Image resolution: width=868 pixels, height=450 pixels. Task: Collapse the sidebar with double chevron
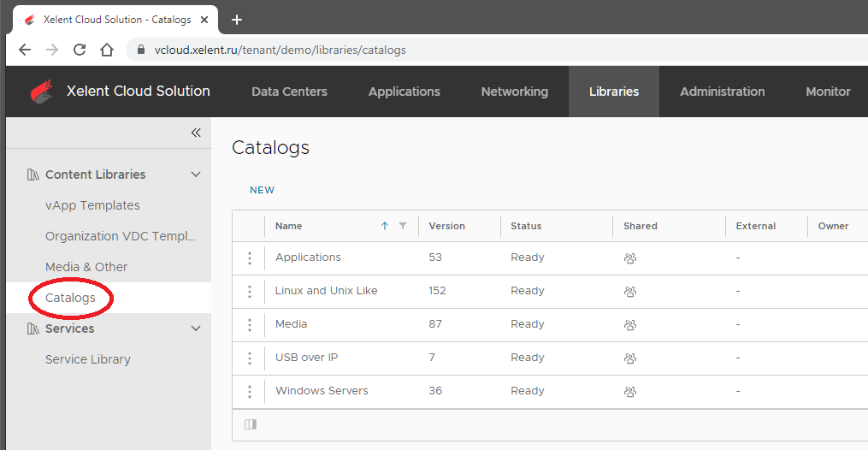click(x=196, y=133)
